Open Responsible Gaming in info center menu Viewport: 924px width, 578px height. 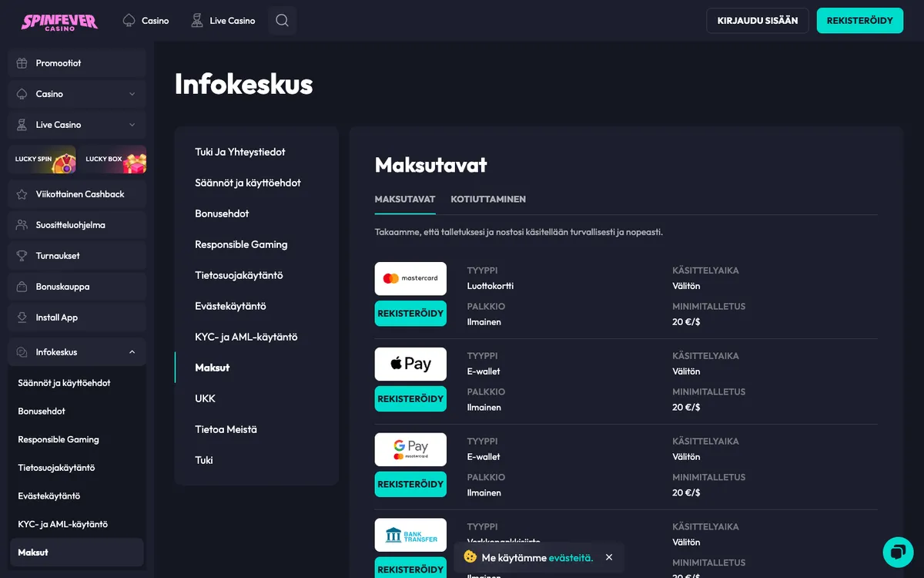click(241, 244)
